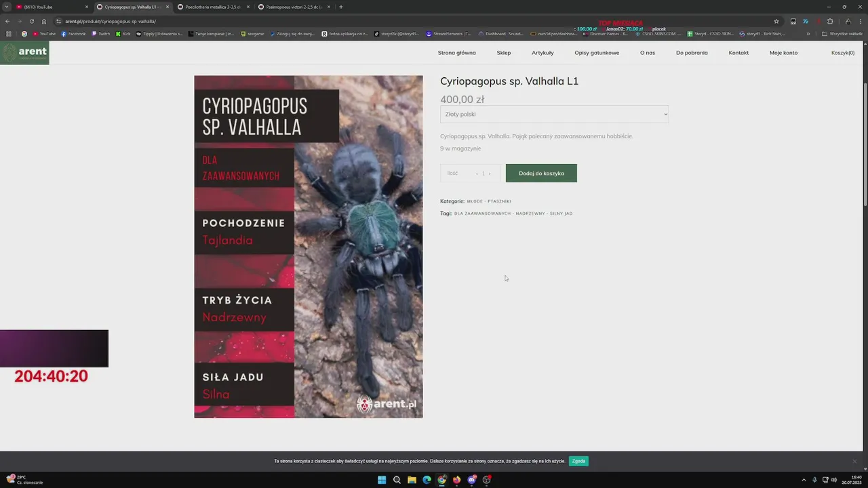View site information icon in address bar
Screen dimensions: 868x488
pyautogui.click(x=58, y=21)
